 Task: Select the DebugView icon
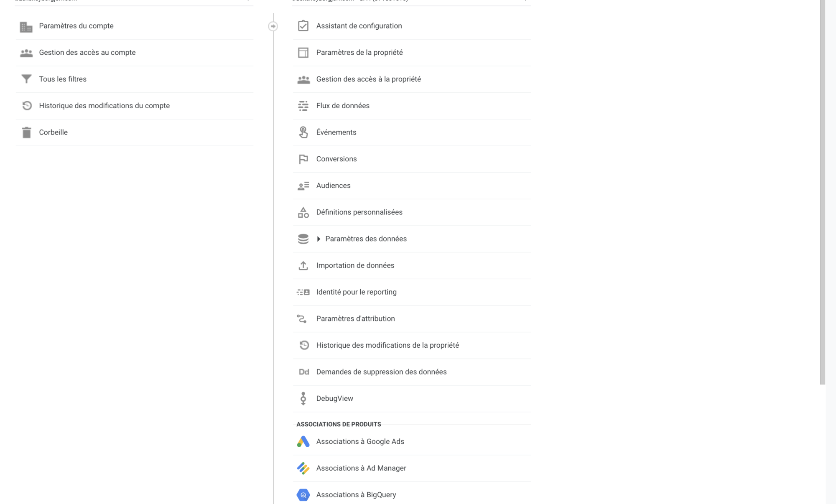coord(303,399)
